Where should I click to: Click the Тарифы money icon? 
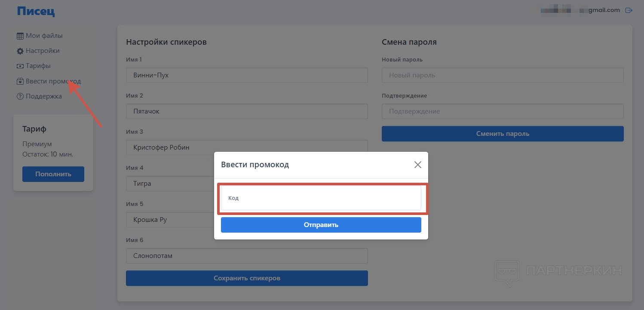(x=20, y=66)
